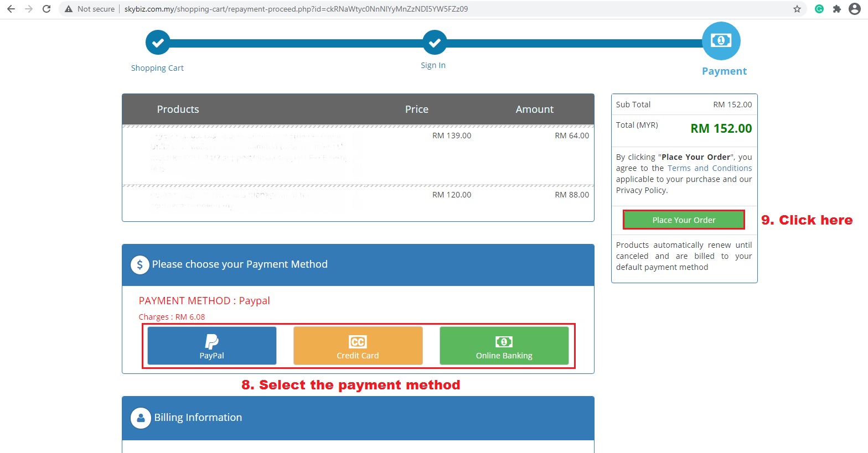Go to the Sign In step label
Viewport: 868px width, 453px height.
[433, 65]
